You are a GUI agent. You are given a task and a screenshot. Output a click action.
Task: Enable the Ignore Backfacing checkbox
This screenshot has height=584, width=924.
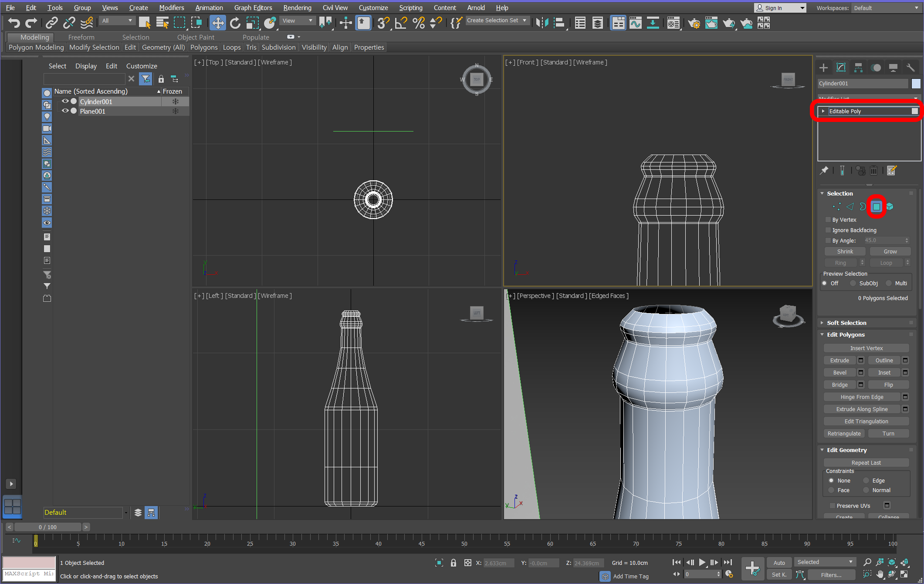point(828,230)
